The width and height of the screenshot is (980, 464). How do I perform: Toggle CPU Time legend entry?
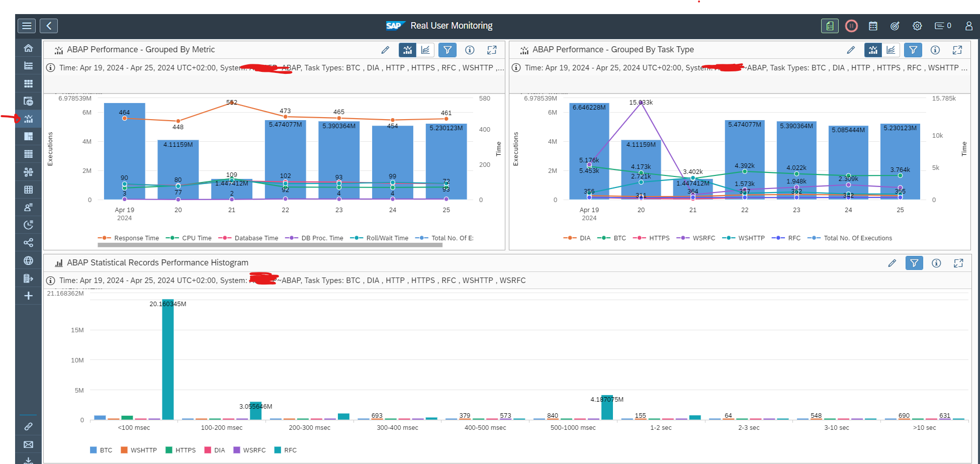[x=189, y=238]
